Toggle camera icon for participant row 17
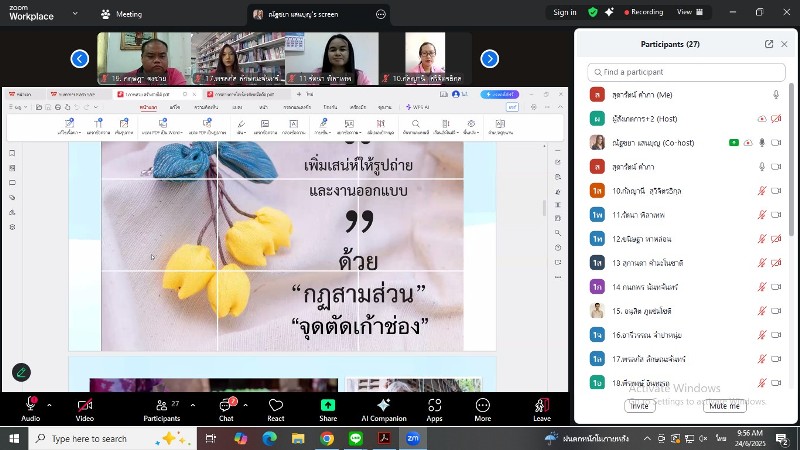800x450 pixels. click(x=776, y=359)
